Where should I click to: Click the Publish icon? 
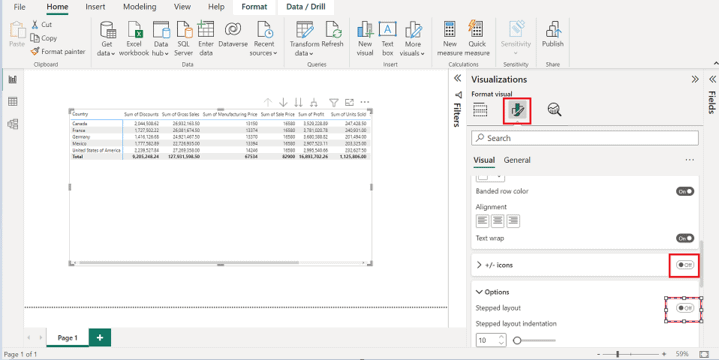tap(552, 30)
